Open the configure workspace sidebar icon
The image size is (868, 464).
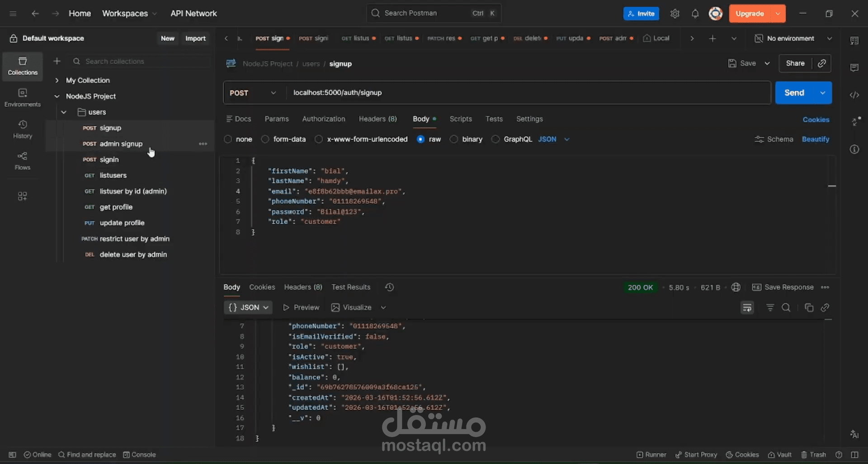[22, 196]
